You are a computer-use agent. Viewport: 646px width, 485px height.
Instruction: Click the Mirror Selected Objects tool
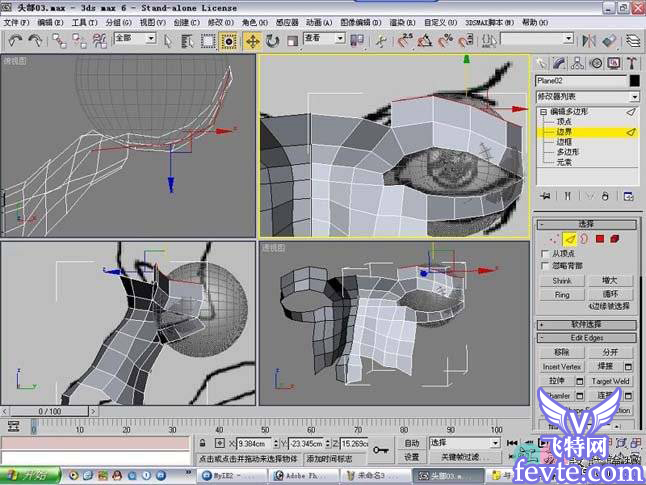click(x=589, y=40)
